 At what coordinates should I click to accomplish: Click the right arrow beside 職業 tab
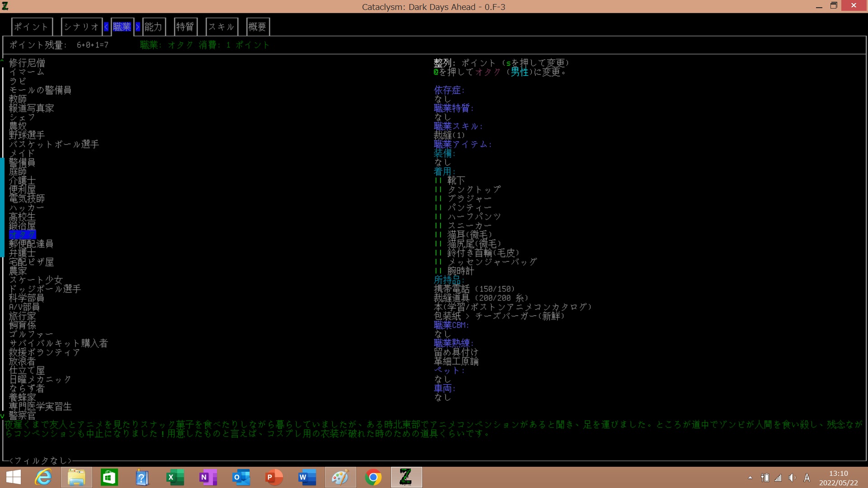[x=138, y=27]
